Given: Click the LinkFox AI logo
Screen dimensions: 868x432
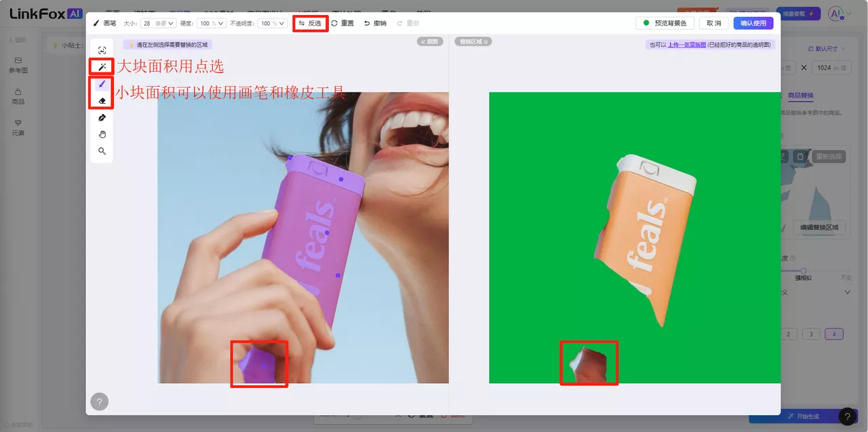Looking at the screenshot, I should 46,14.
